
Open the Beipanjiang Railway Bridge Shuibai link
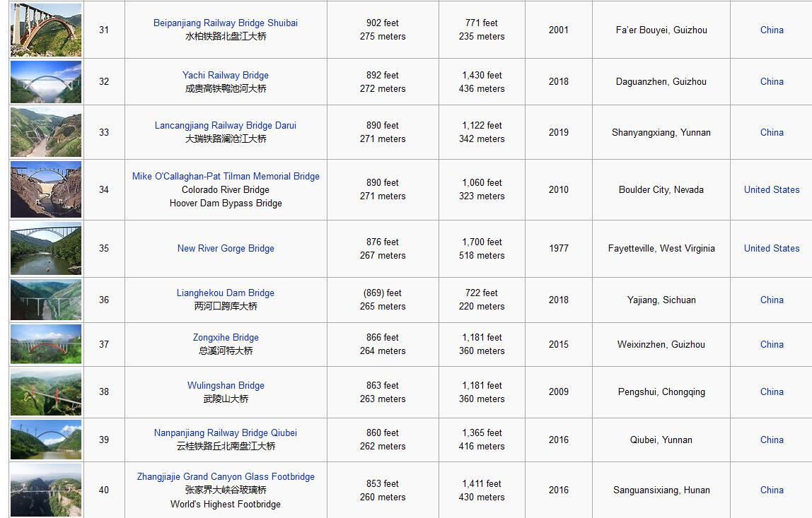226,23
